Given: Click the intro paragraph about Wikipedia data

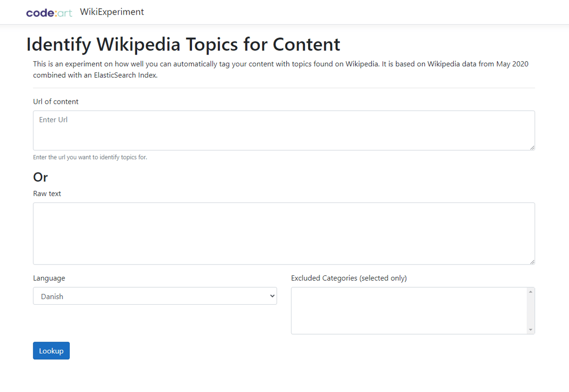Looking at the screenshot, I should click(x=281, y=69).
